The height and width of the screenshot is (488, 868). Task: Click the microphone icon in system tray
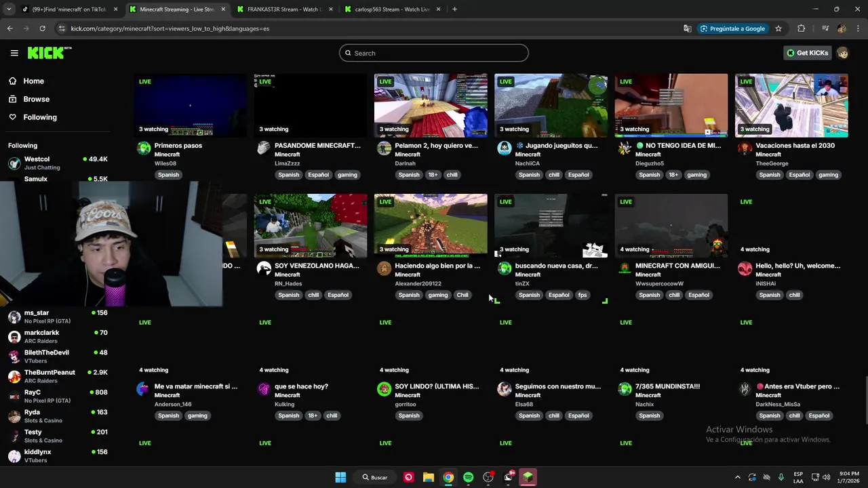pos(781,477)
